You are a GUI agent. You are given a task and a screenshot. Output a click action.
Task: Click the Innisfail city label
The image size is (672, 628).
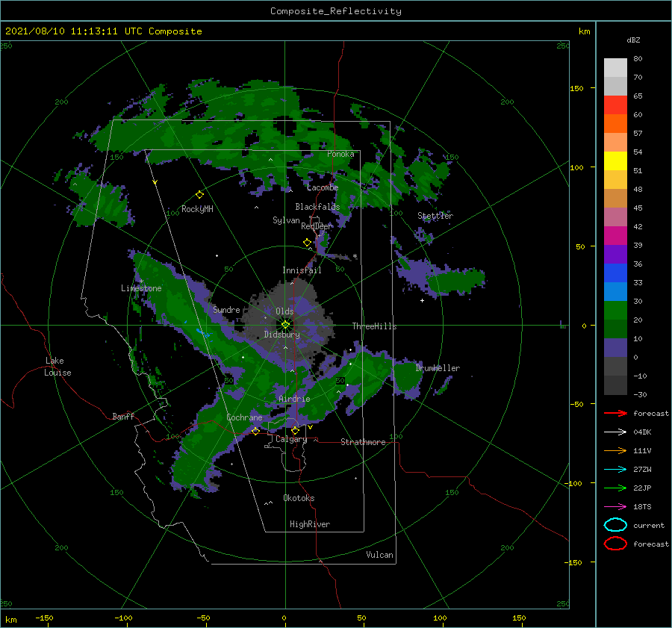pyautogui.click(x=302, y=270)
